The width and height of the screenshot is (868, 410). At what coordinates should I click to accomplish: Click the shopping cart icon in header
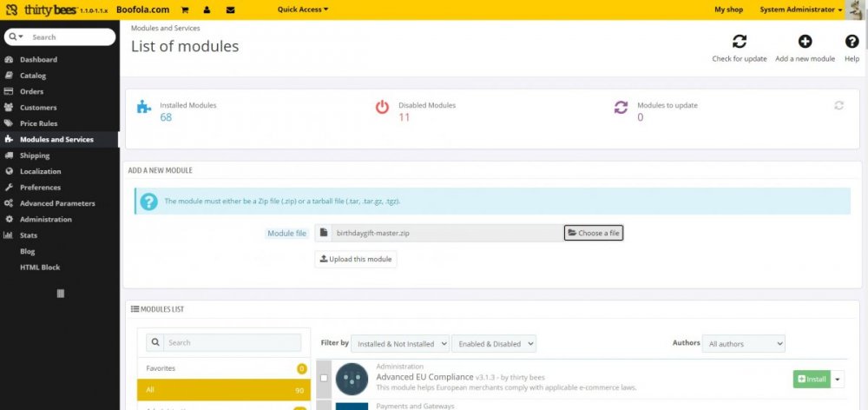coord(185,10)
